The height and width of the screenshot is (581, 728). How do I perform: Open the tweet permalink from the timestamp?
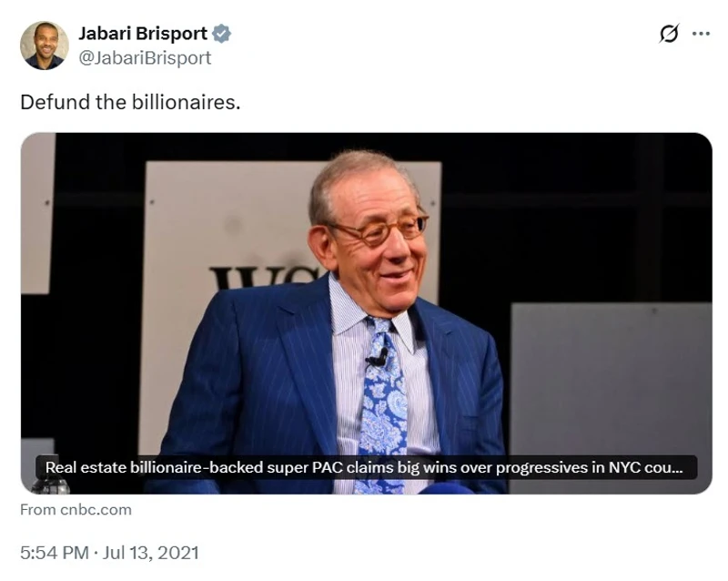(x=109, y=553)
